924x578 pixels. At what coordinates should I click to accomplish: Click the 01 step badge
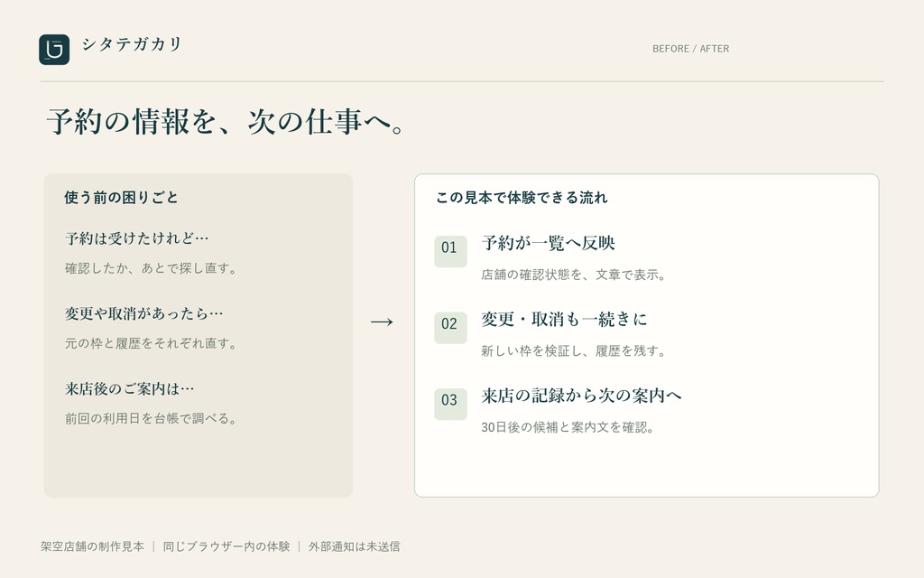click(451, 252)
